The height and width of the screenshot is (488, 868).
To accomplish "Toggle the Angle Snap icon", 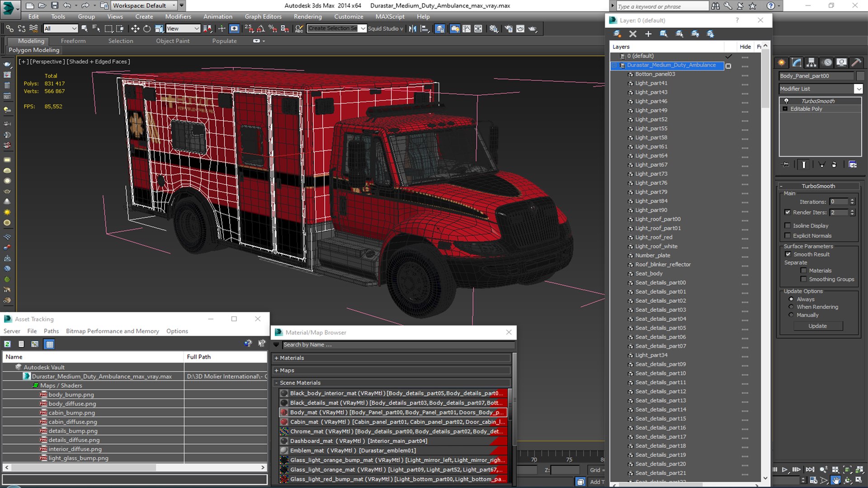I will coord(261,28).
